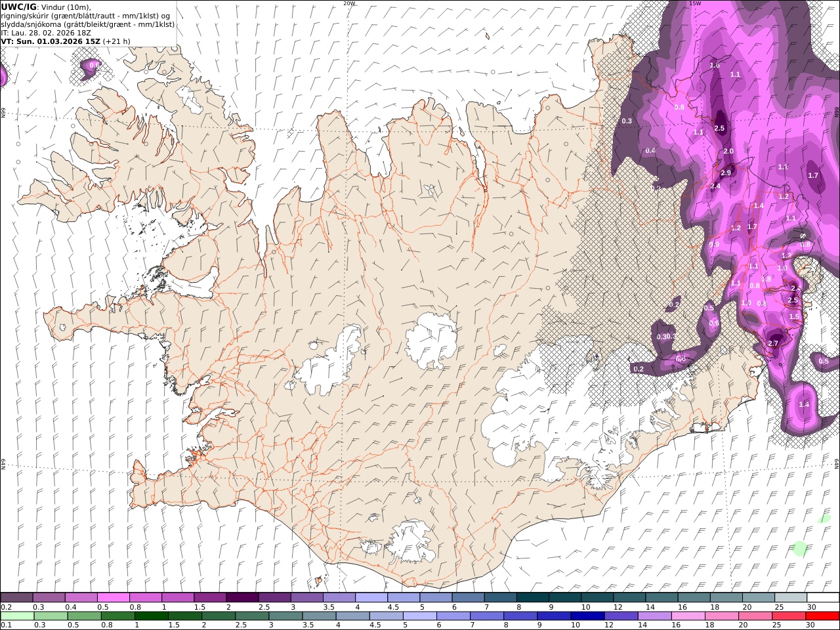Image resolution: width=840 pixels, height=630 pixels.
Task: Click the 'UWC/IG: Vindur (10m),' title line
Action: (x=45, y=7)
